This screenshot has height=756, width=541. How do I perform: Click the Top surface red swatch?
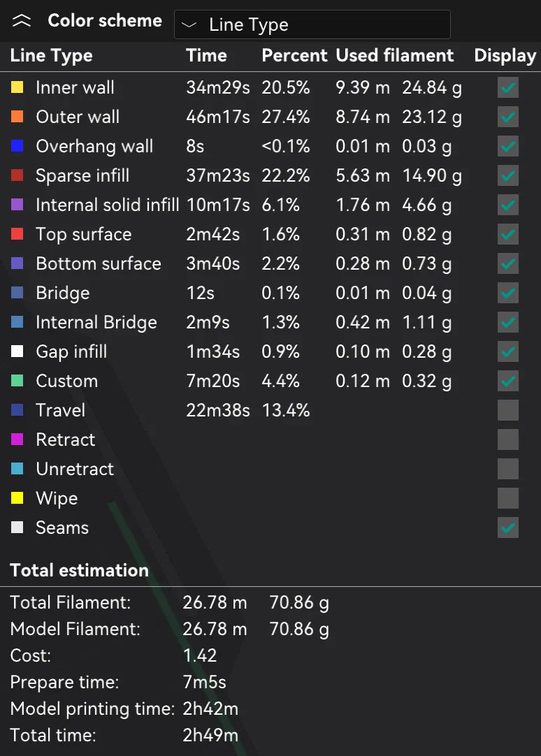[17, 235]
